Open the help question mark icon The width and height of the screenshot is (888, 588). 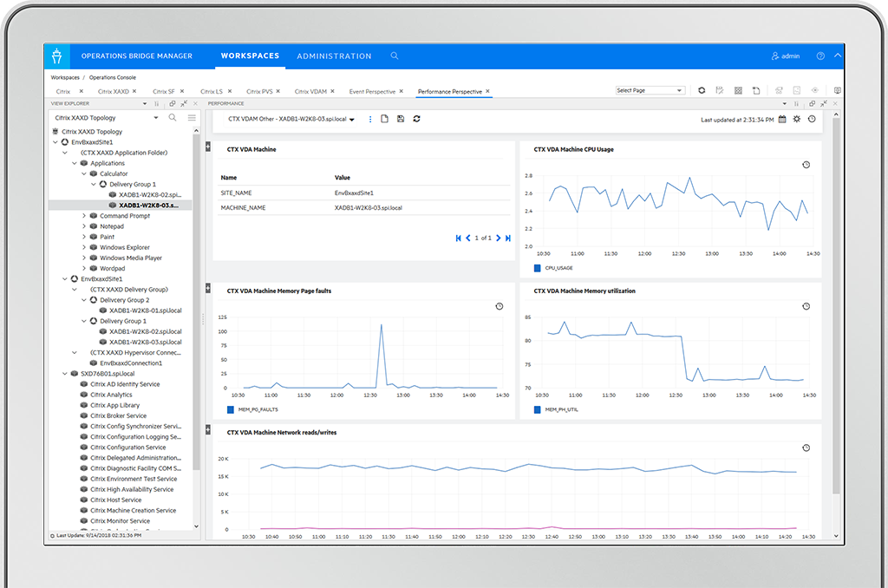coord(820,56)
